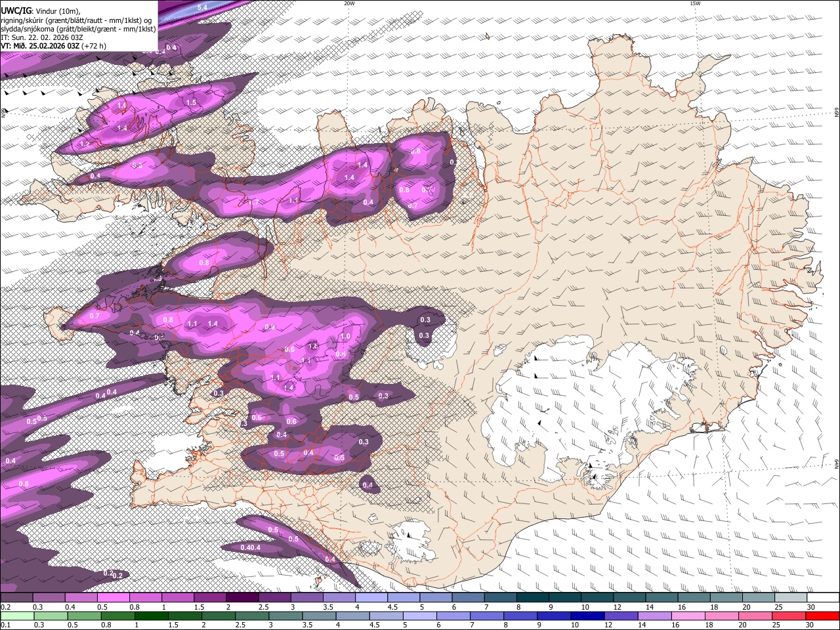Click the 0.9 precipitation value on the map
Viewport: 840px width, 630px height.
point(270,327)
